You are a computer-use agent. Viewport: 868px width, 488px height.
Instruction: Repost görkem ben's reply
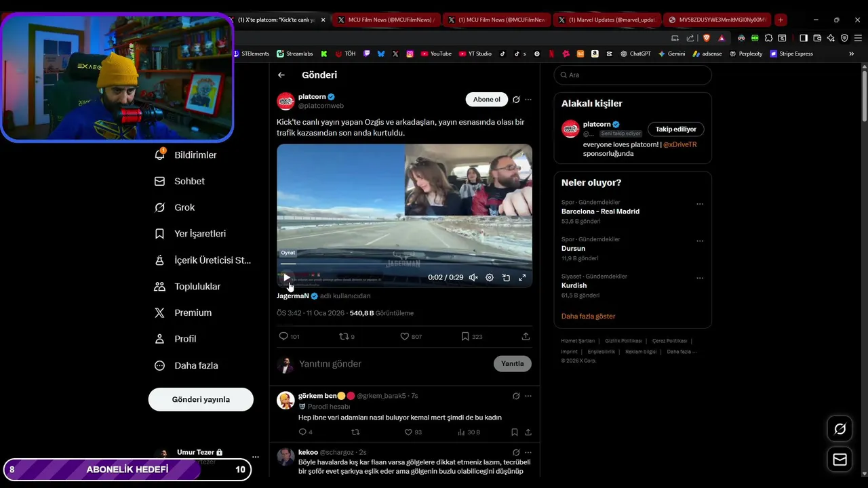355,432
